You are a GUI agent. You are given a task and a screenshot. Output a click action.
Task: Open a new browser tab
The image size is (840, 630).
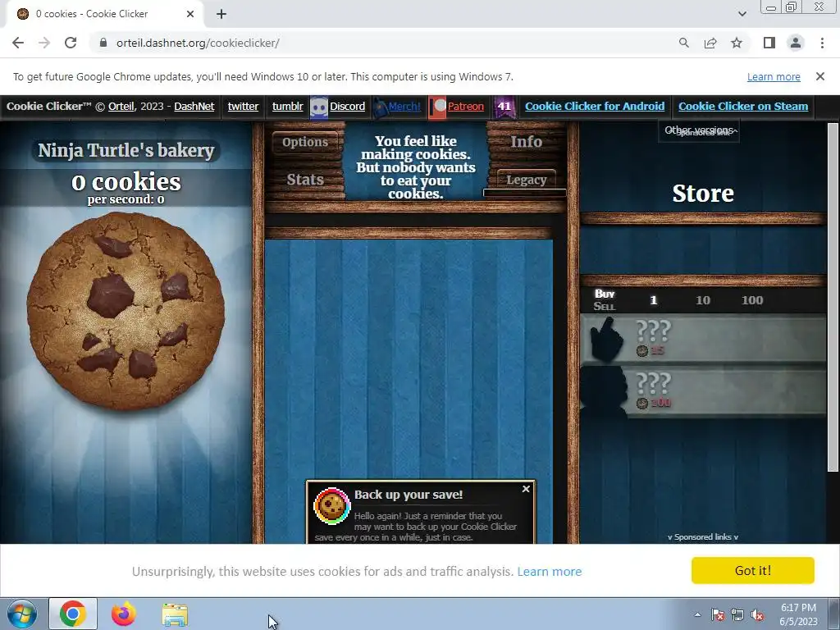tap(221, 15)
